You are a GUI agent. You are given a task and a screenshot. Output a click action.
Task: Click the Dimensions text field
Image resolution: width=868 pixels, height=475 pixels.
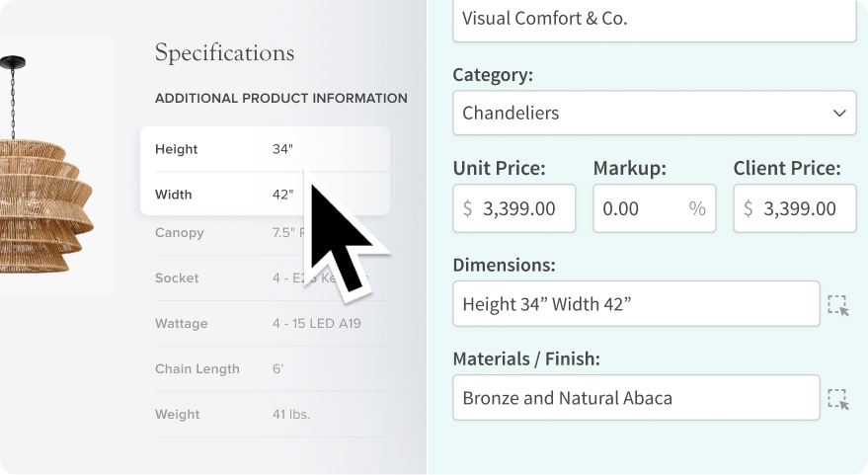pyautogui.click(x=636, y=304)
